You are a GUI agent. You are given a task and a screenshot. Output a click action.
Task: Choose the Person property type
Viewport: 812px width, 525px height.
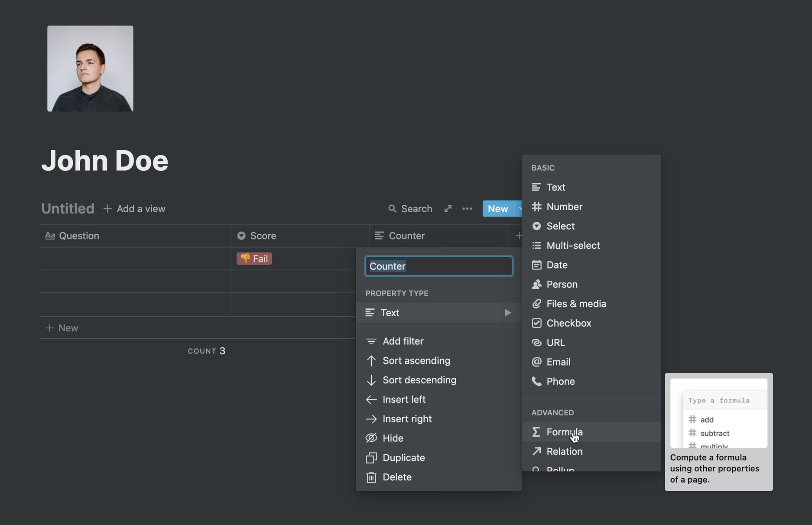pos(591,285)
